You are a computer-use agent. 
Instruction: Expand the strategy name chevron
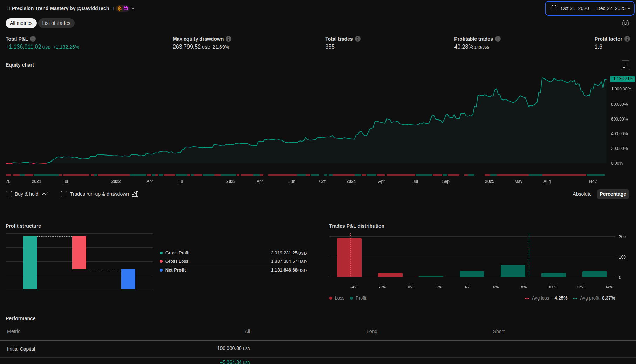[133, 8]
